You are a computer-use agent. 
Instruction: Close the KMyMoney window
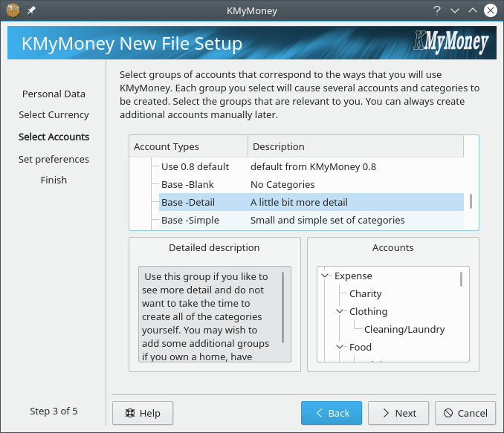[491, 10]
